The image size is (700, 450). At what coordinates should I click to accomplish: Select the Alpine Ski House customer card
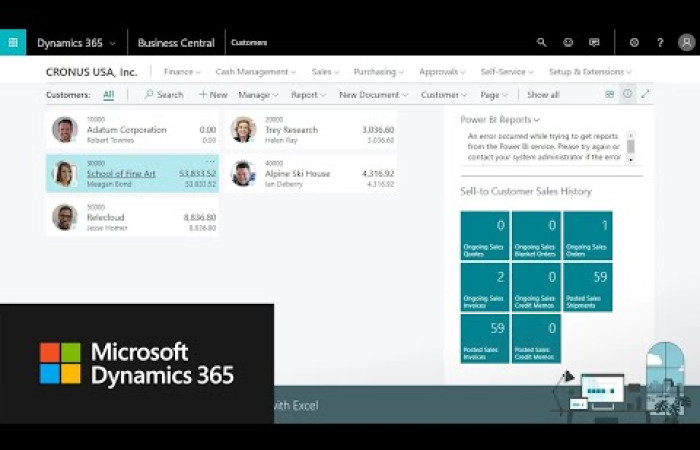click(x=311, y=174)
